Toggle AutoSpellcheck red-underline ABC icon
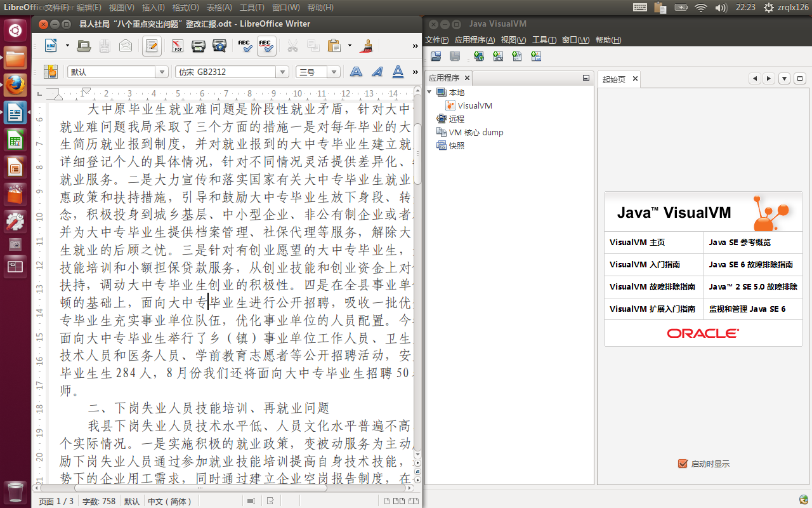Screen dimensions: 812x508 (266, 46)
